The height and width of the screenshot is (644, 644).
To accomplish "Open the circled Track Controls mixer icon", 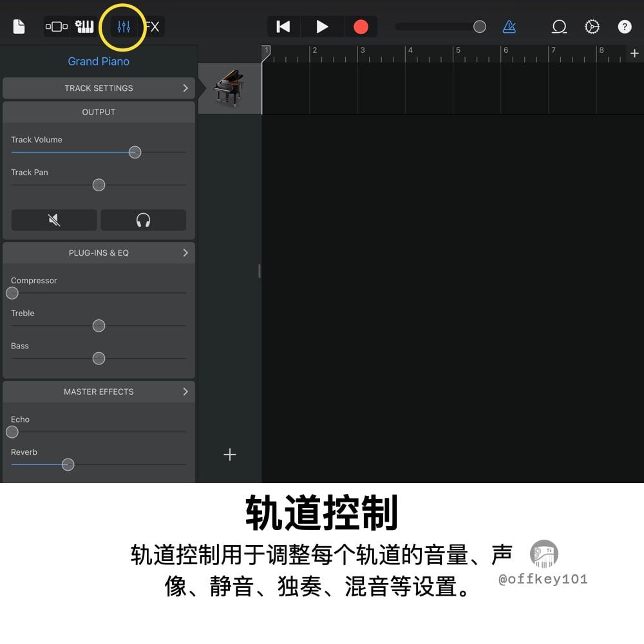I will point(124,26).
